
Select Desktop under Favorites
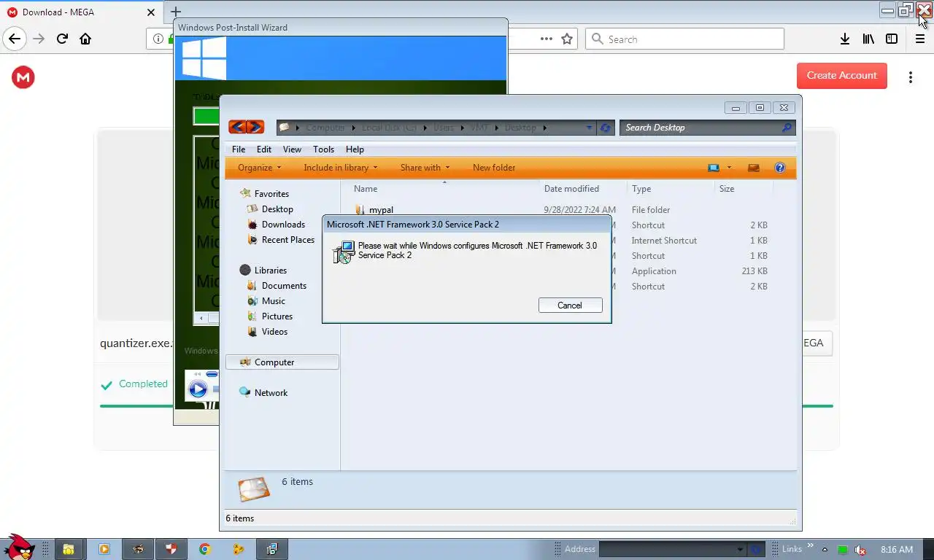pos(277,209)
